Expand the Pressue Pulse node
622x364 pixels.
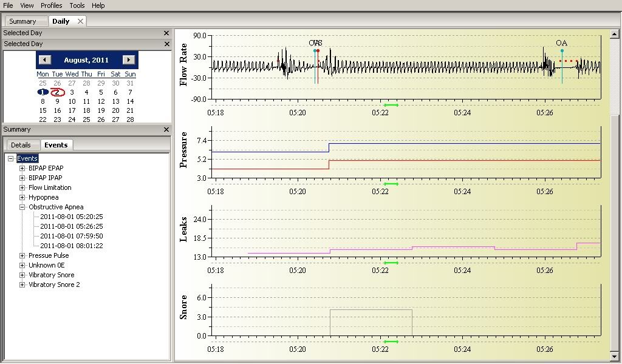click(x=22, y=255)
